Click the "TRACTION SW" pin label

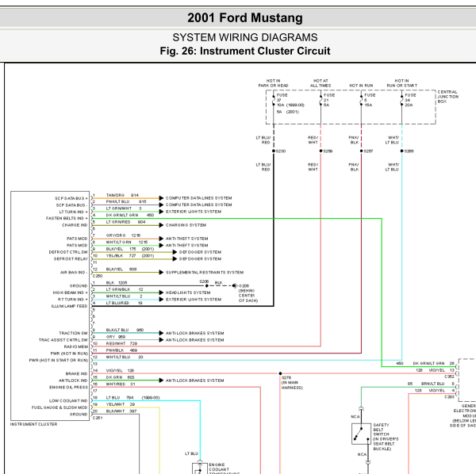click(73, 333)
